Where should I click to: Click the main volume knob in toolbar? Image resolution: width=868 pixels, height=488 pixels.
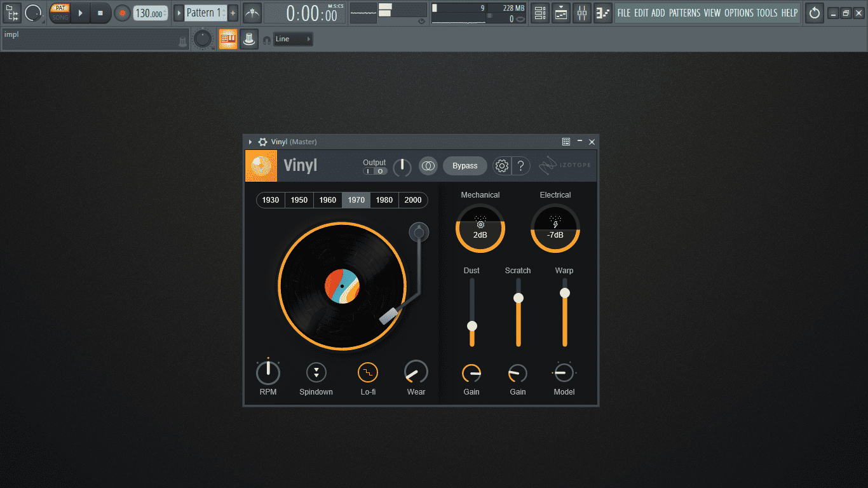click(x=33, y=13)
